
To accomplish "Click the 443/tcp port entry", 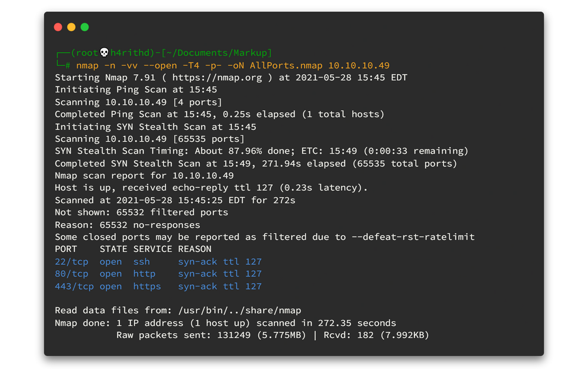I will (74, 287).
